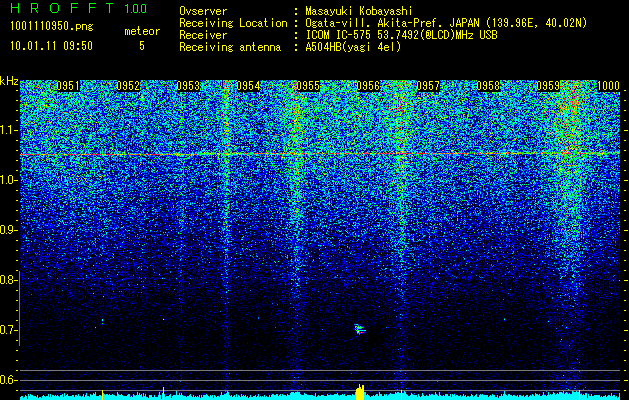Image resolution: width=629 pixels, height=400 pixels.
Task: Click the Receiving antenna field label
Action: coord(230,47)
